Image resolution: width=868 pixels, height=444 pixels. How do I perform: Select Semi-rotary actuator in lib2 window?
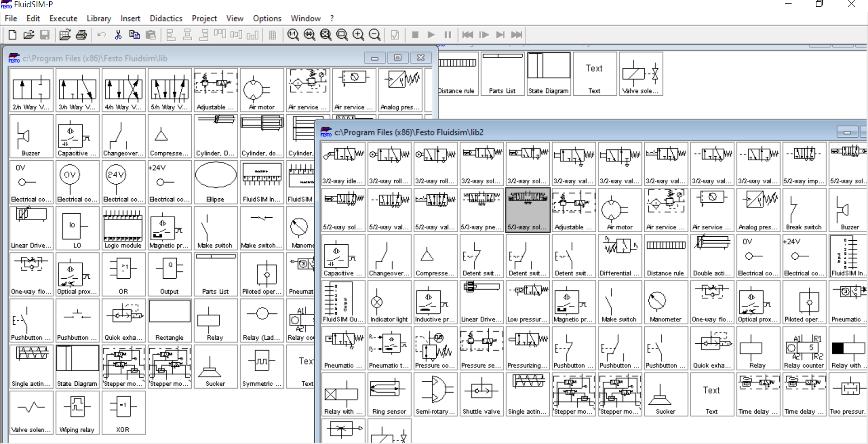[x=435, y=394]
